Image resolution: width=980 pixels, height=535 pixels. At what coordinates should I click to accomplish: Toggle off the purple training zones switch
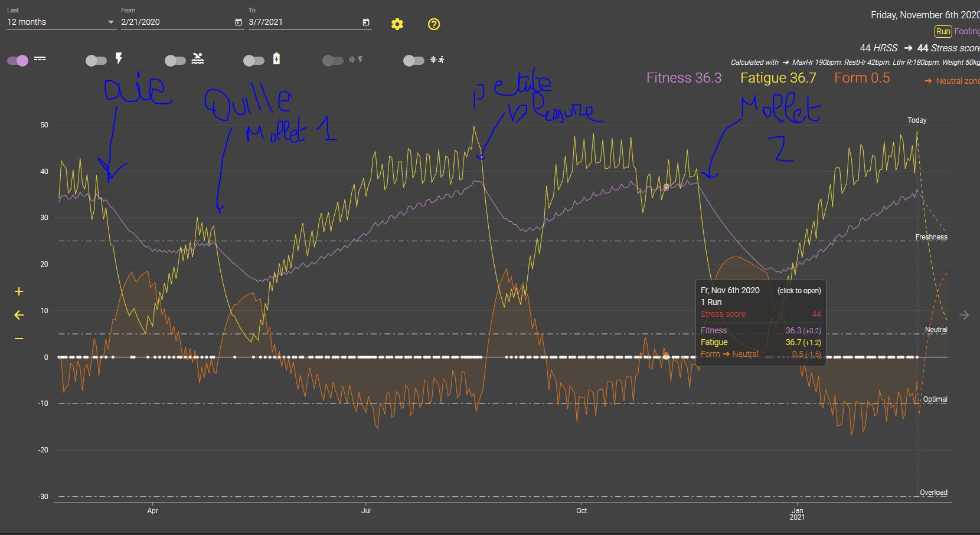click(18, 60)
